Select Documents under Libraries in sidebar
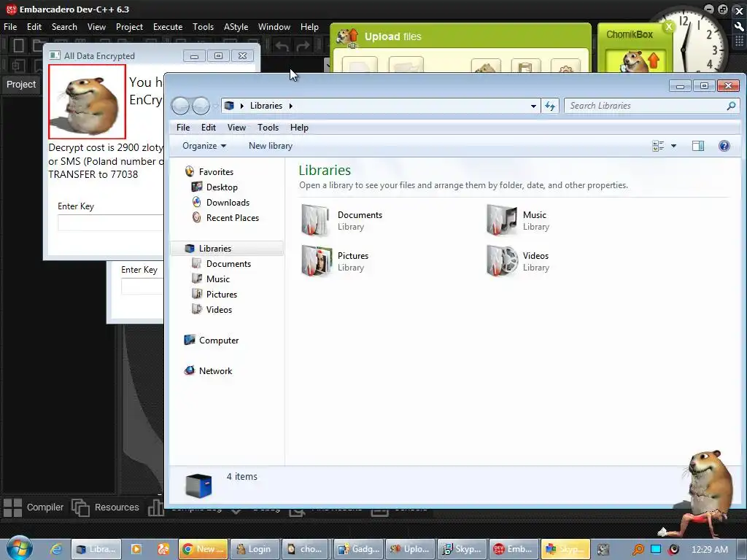The width and height of the screenshot is (747, 560). [228, 264]
